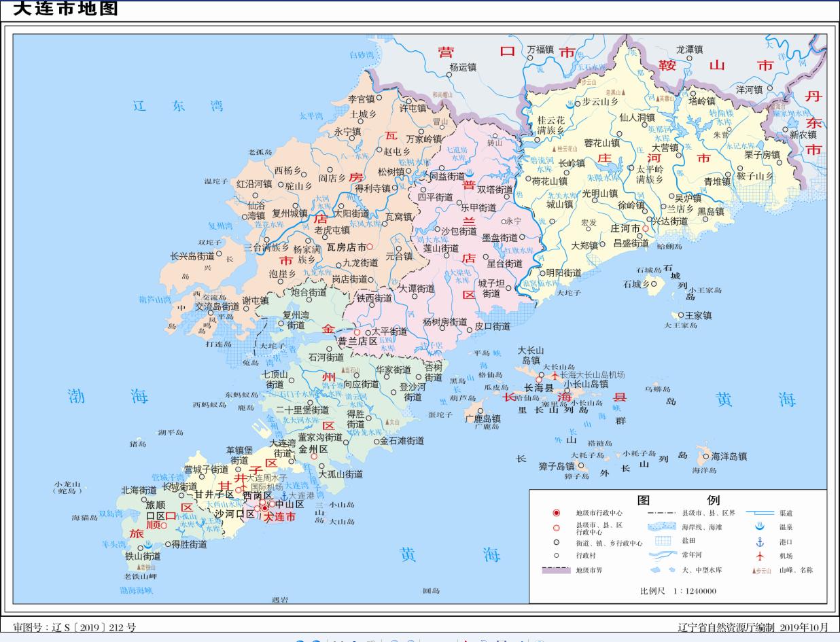Click the salt field grid symbol in legend
This screenshot has width=840, height=642.
pyautogui.click(x=663, y=541)
